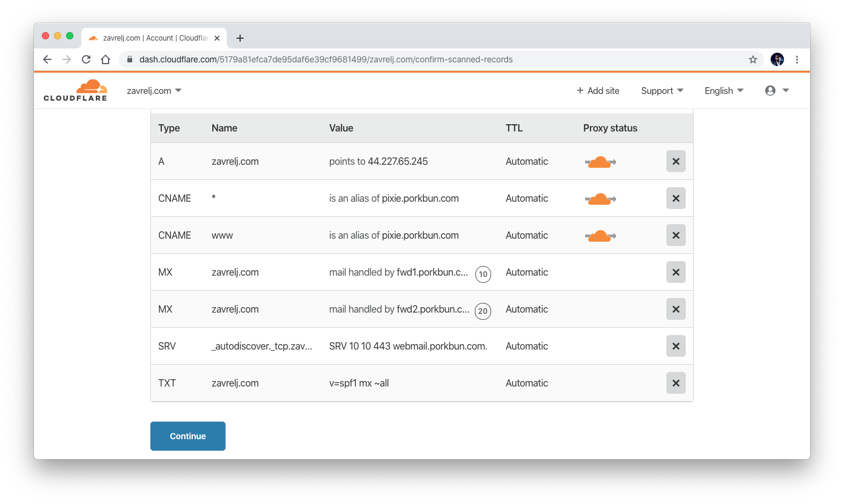Image resolution: width=844 pixels, height=504 pixels.
Task: Click the '*' wildcard record name
Action: [x=213, y=198]
